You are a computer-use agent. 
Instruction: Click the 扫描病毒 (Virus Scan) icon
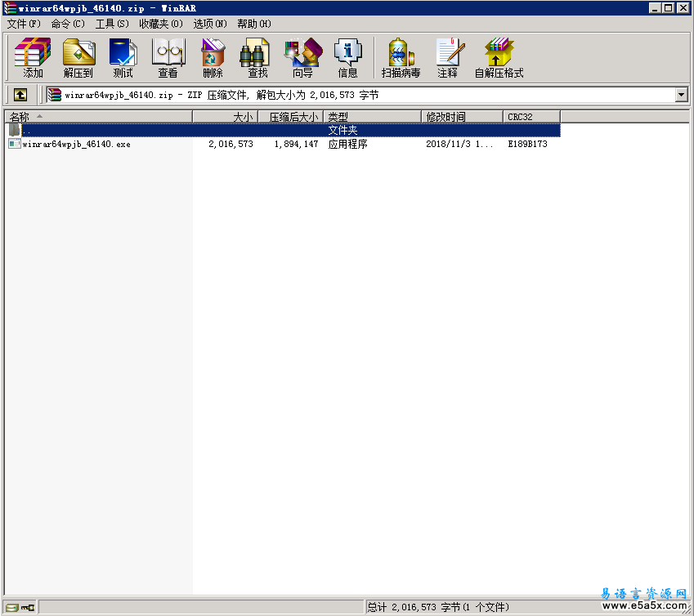401,57
